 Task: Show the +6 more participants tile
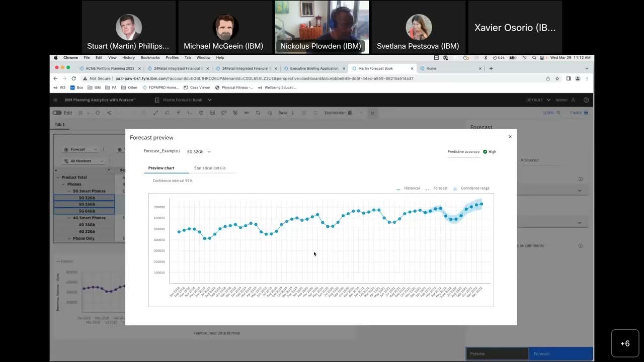pos(625,343)
